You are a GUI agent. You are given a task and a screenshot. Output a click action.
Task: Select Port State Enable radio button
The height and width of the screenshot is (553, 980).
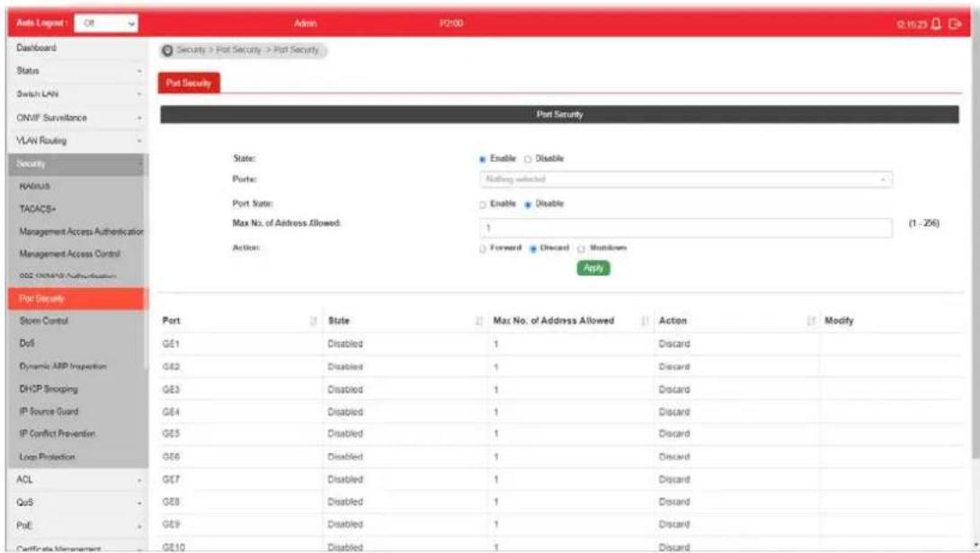tap(483, 204)
